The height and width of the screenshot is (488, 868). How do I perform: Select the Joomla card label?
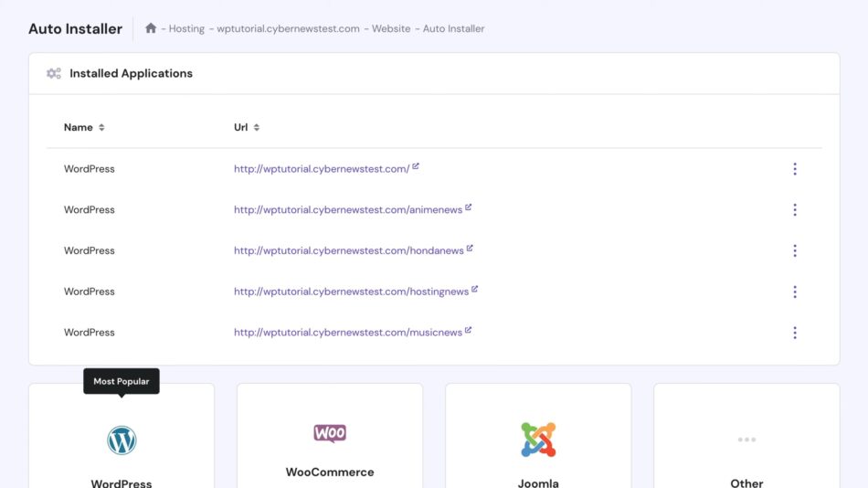click(x=538, y=483)
